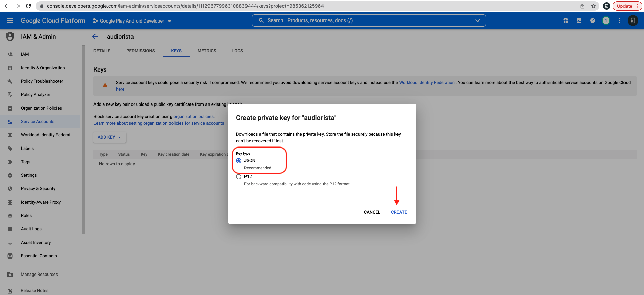Open the ADD KEY dropdown
This screenshot has width=644, height=295.
(x=110, y=137)
